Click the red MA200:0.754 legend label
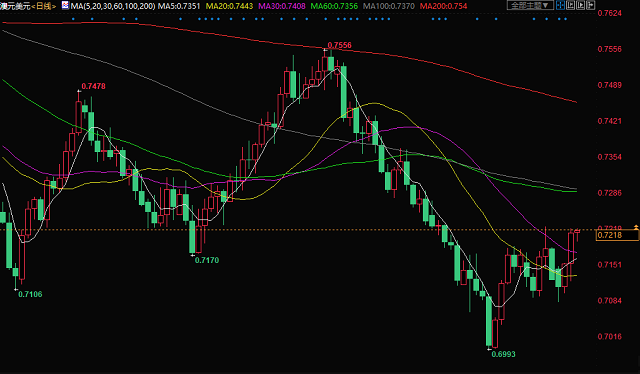 point(443,6)
